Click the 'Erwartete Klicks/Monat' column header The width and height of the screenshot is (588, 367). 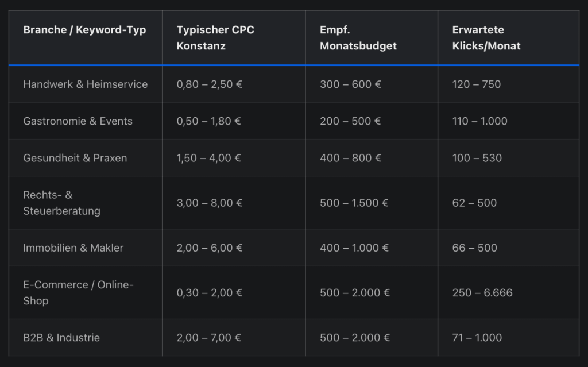486,37
